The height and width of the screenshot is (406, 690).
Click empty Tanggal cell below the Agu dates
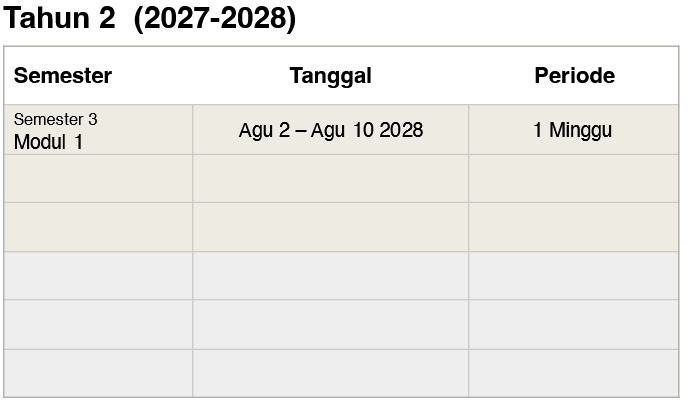[330, 178]
